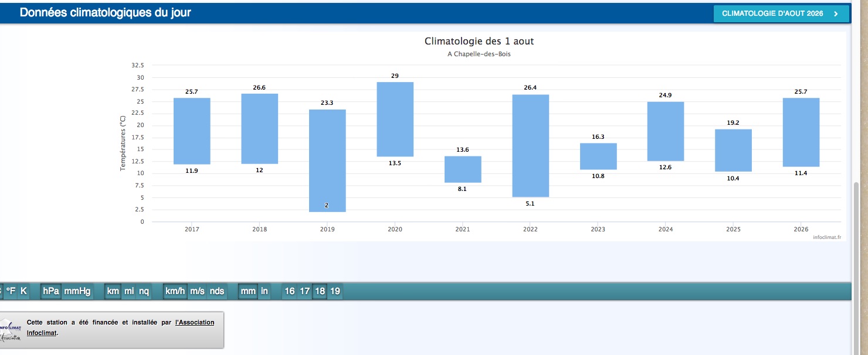Choose km distance unit
The image size is (868, 355).
[x=113, y=291]
